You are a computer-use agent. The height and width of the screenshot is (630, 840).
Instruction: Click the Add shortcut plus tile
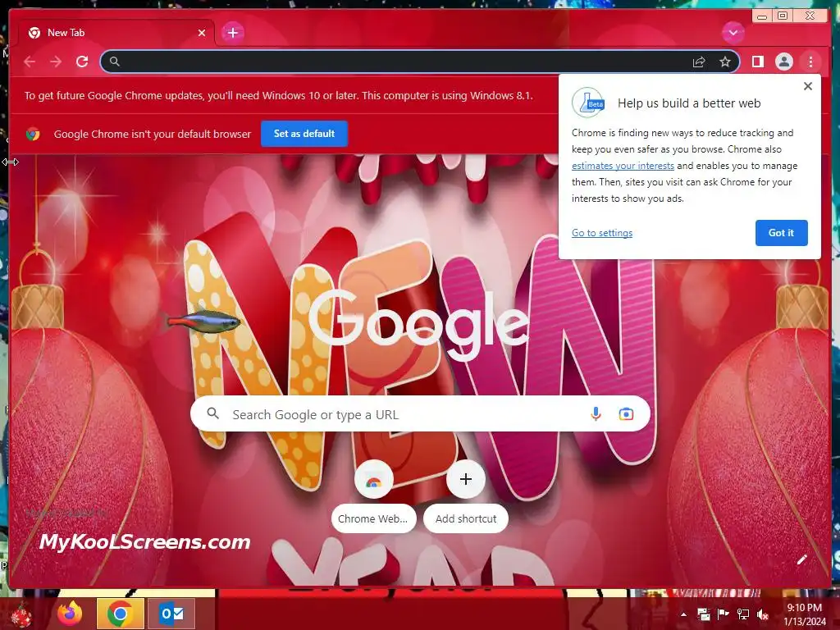click(466, 495)
